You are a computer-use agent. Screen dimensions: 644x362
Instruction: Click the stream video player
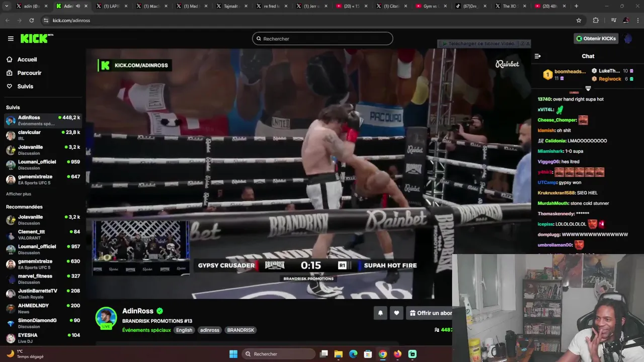point(308,173)
